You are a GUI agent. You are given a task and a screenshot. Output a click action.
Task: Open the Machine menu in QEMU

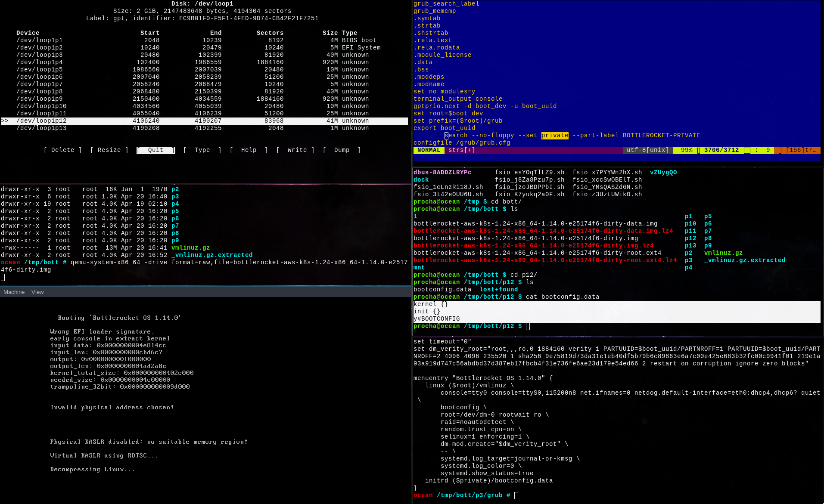[14, 292]
